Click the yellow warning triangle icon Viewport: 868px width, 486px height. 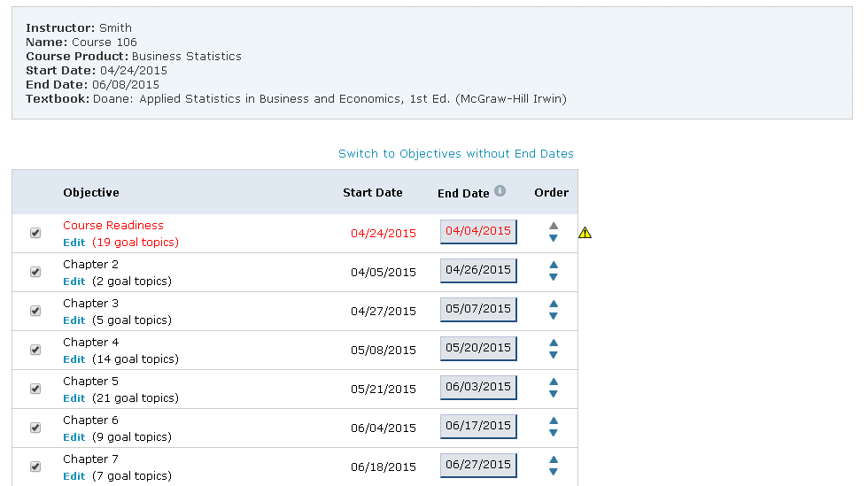(585, 233)
